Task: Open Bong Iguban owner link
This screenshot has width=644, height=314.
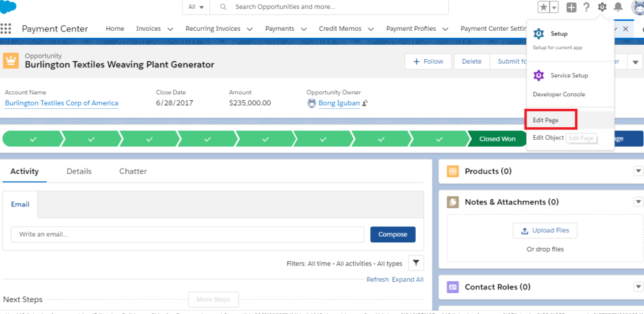Action: coord(339,103)
